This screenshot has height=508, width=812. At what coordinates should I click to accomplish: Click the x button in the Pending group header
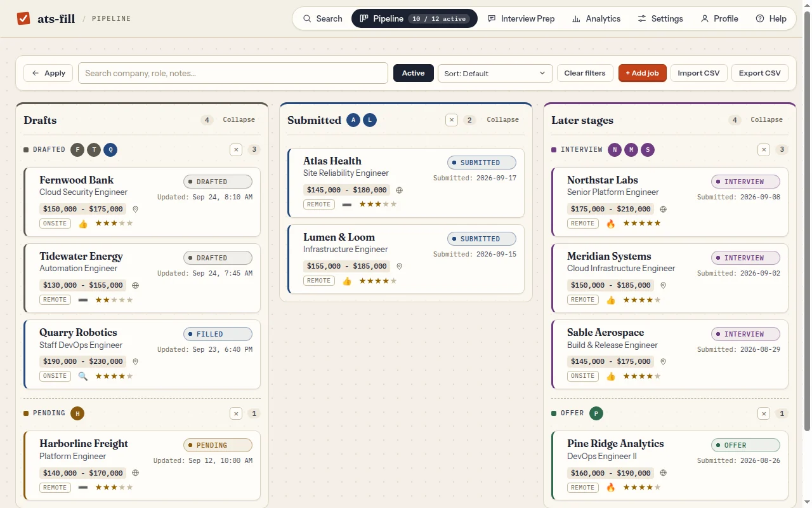236,413
